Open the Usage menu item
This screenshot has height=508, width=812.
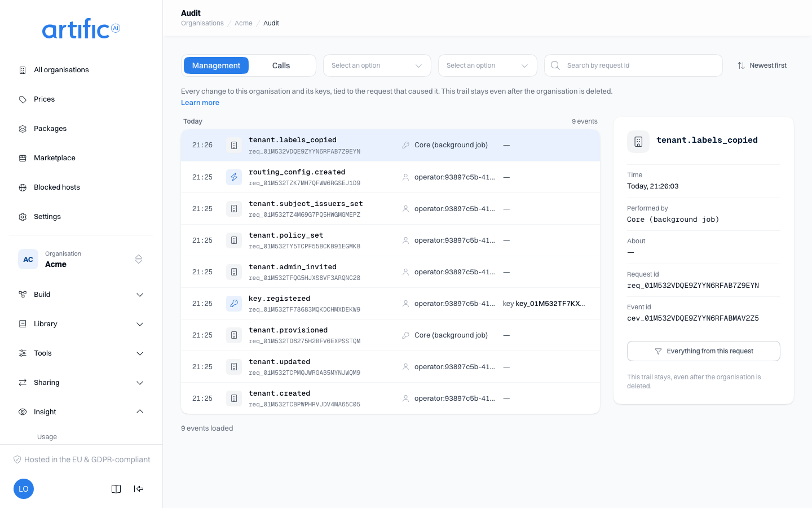coord(47,437)
